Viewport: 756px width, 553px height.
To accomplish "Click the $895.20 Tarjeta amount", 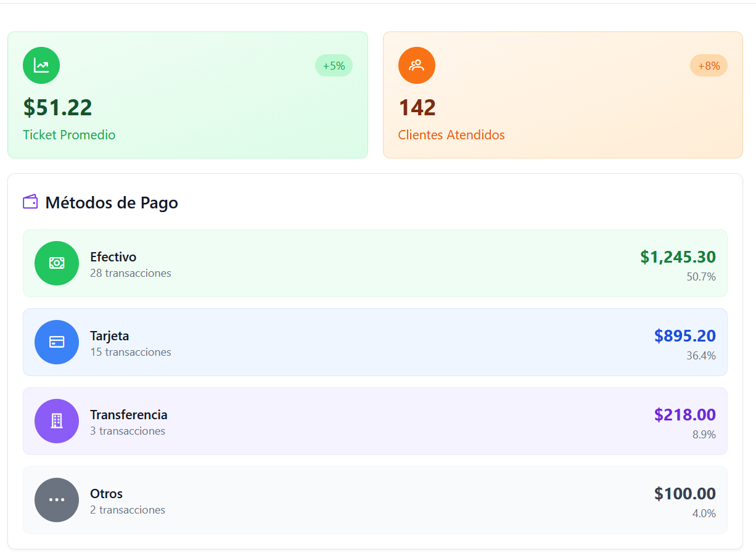I will pyautogui.click(x=684, y=336).
